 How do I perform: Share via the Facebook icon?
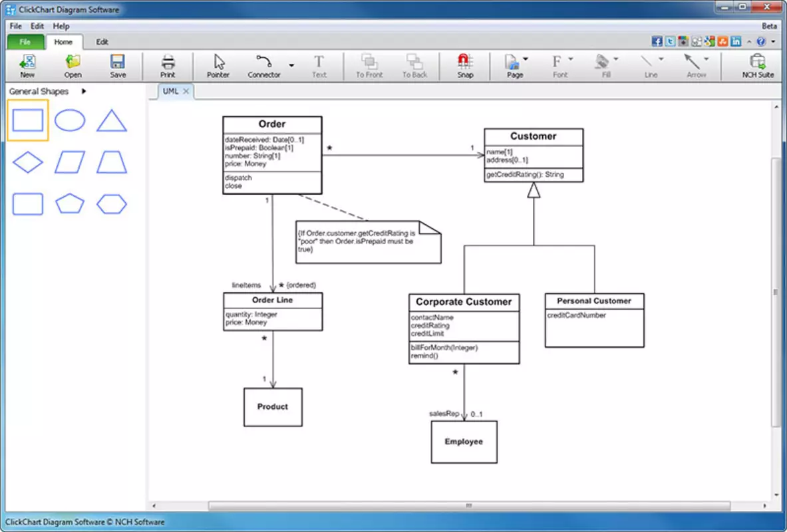657,42
